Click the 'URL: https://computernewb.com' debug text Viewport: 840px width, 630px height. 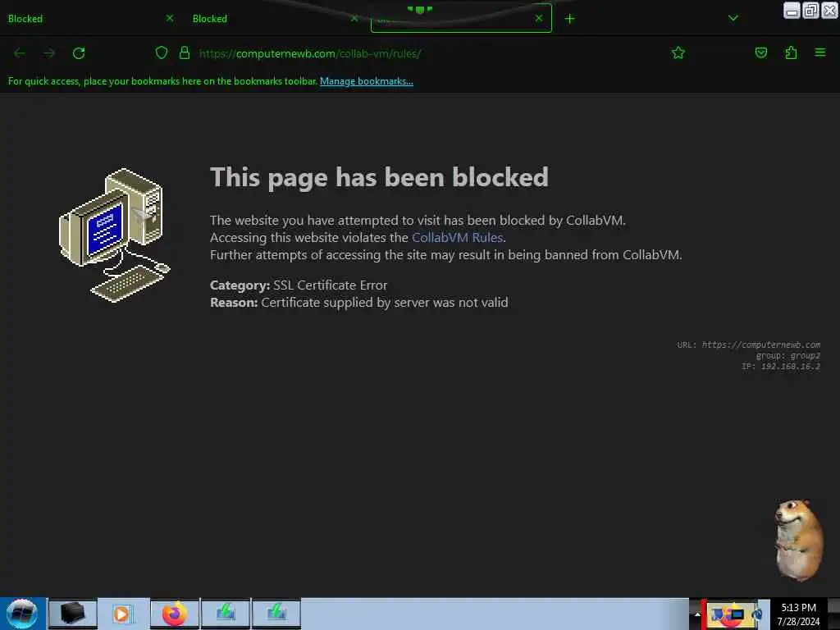748,345
